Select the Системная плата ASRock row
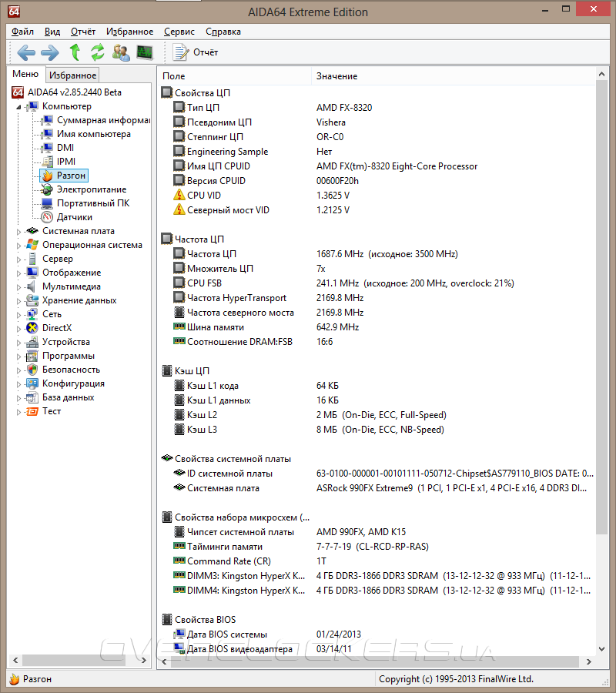Viewport: 616px width, 693px height. [376, 488]
